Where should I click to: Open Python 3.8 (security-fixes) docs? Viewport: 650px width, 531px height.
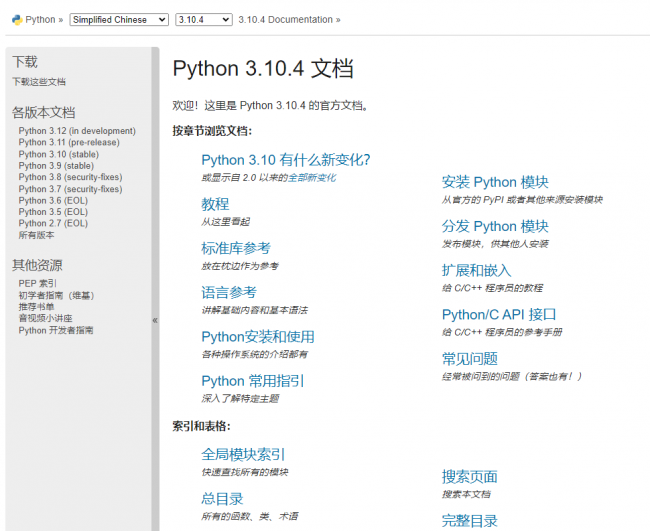click(x=70, y=177)
